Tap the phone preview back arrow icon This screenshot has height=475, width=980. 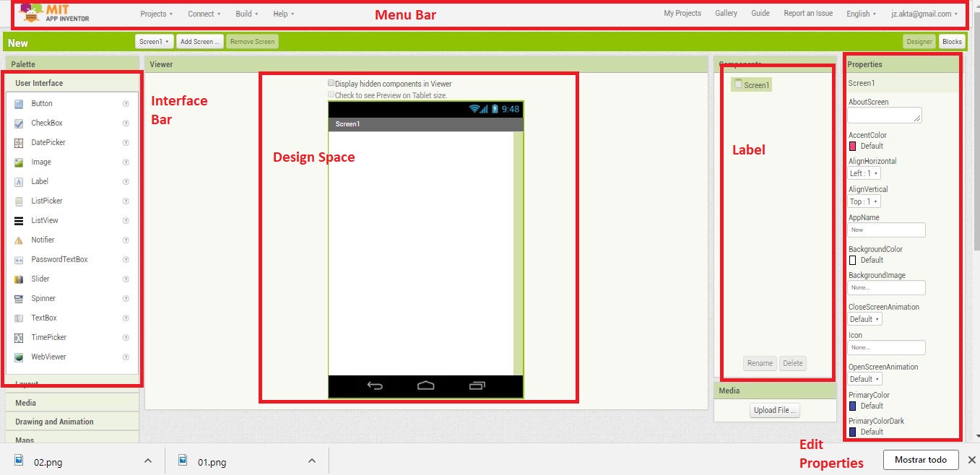[x=375, y=386]
